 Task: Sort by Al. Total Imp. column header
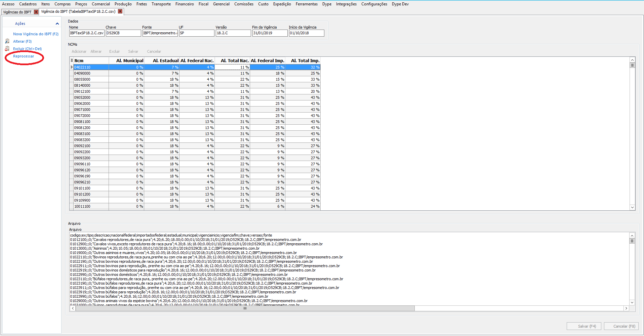pyautogui.click(x=303, y=60)
